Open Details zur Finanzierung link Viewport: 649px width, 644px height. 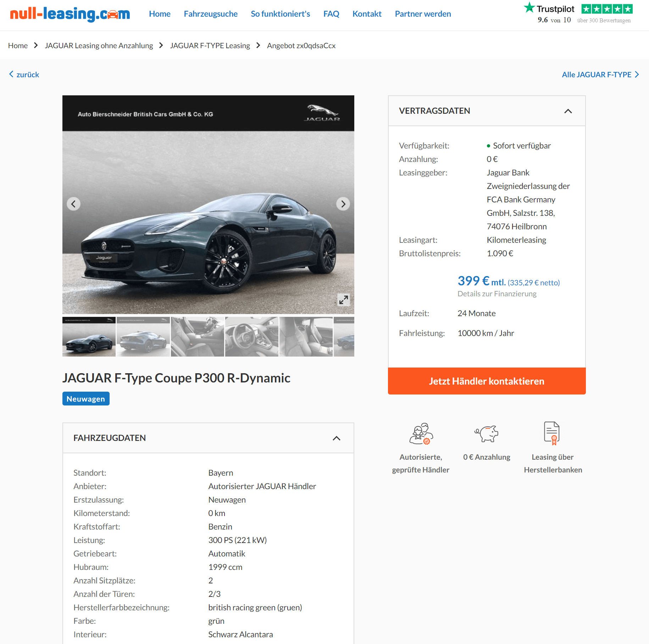point(497,293)
